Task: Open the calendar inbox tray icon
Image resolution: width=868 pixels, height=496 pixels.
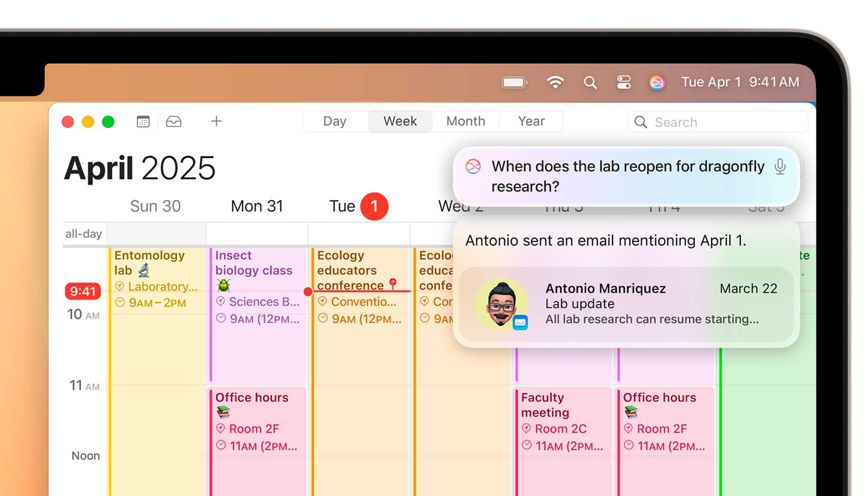Action: point(174,121)
